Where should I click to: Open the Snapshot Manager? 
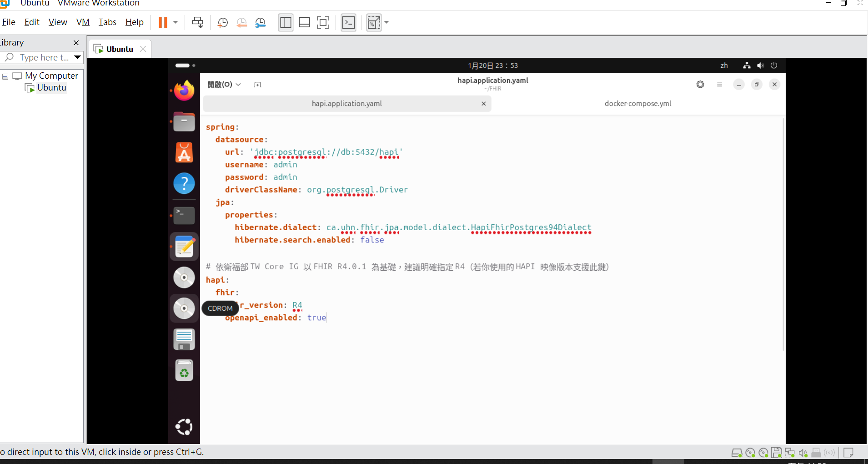coord(261,22)
